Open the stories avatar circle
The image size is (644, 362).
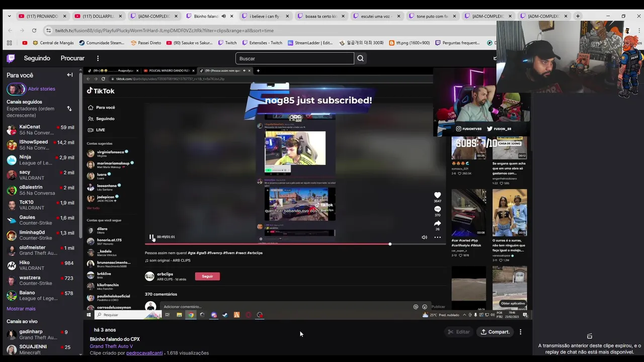[x=16, y=89]
